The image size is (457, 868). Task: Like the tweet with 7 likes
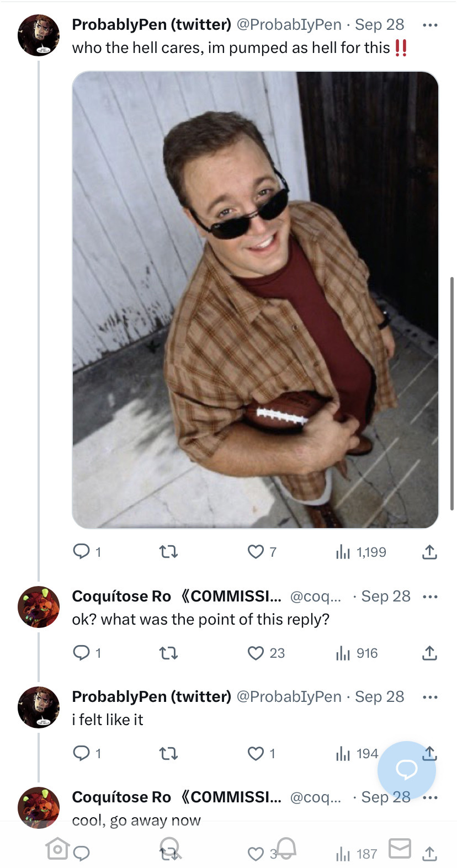coord(256,551)
